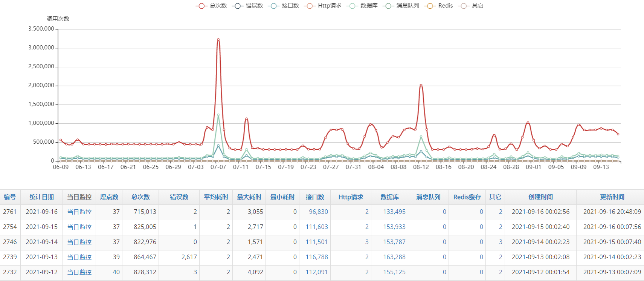Sort by 最小耗时 column header
The image size is (644, 281).
tap(282, 197)
